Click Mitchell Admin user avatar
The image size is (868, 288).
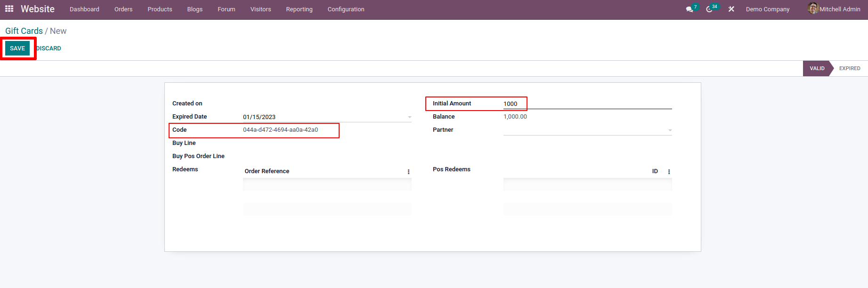tap(813, 8)
